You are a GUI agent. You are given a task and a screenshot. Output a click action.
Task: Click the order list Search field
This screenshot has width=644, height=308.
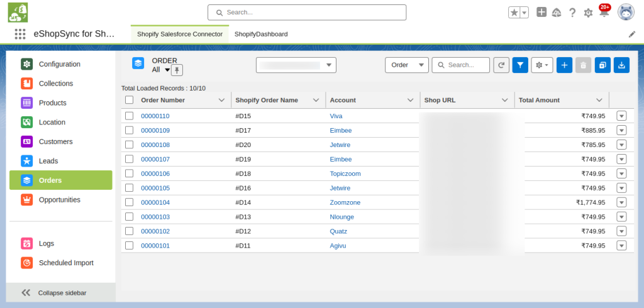(x=461, y=65)
